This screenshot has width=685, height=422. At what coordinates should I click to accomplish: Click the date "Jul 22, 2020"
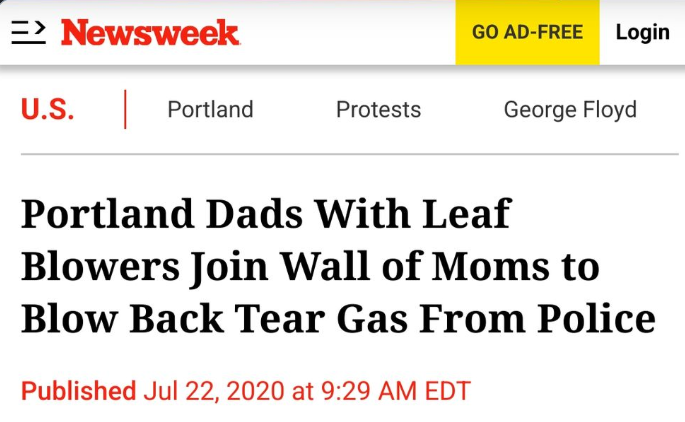coord(214,391)
